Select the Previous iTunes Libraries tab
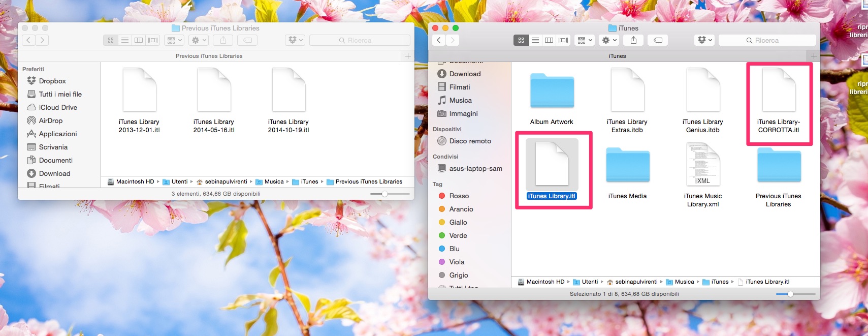The image size is (868, 336). (x=209, y=56)
